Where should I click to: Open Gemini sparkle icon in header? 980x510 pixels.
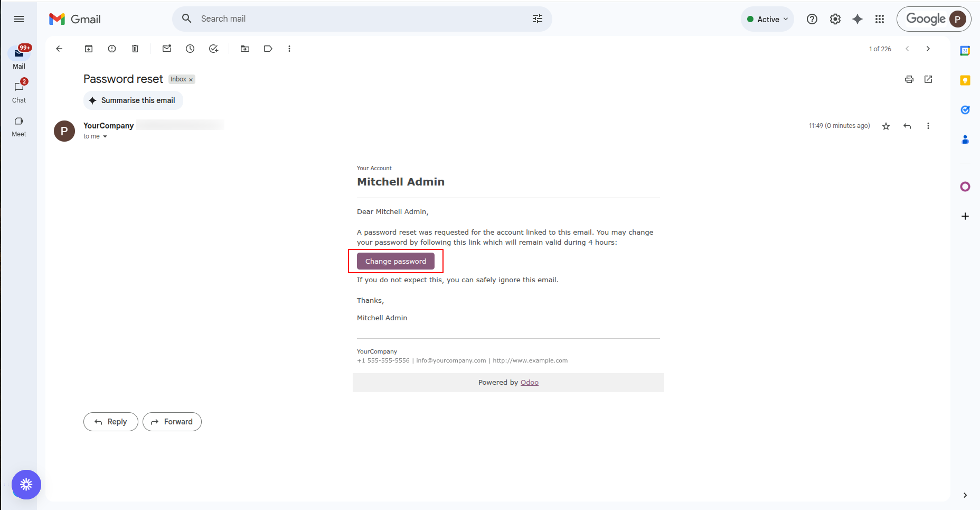(858, 19)
